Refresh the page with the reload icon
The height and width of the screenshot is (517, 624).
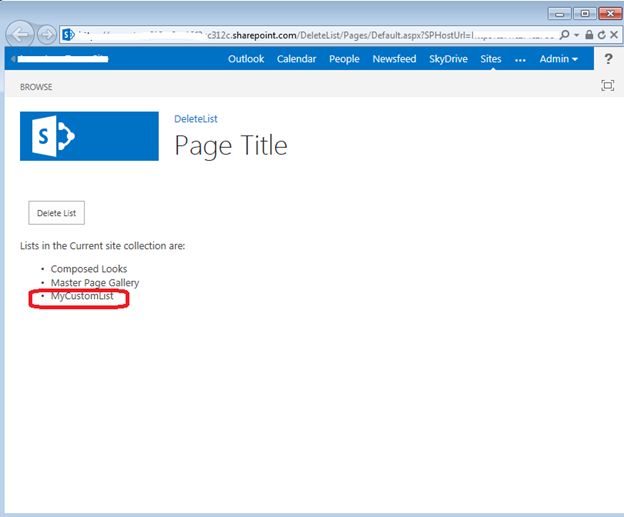(x=602, y=35)
